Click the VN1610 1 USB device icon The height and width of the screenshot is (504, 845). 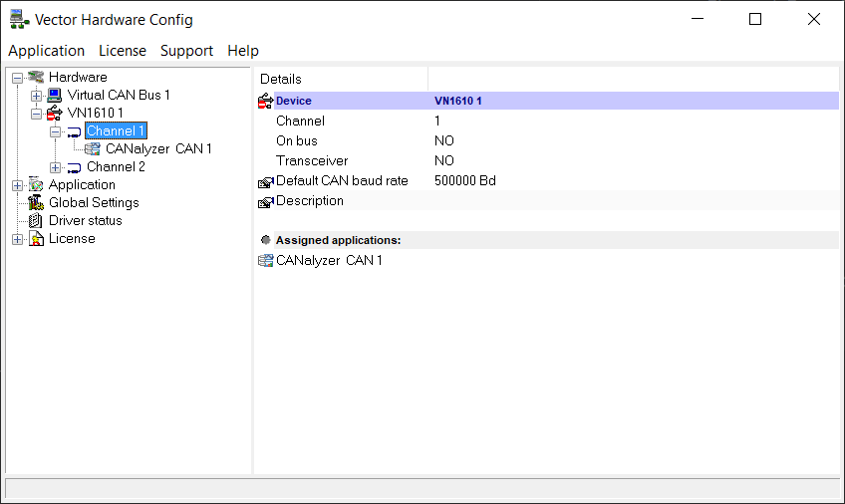coord(55,114)
